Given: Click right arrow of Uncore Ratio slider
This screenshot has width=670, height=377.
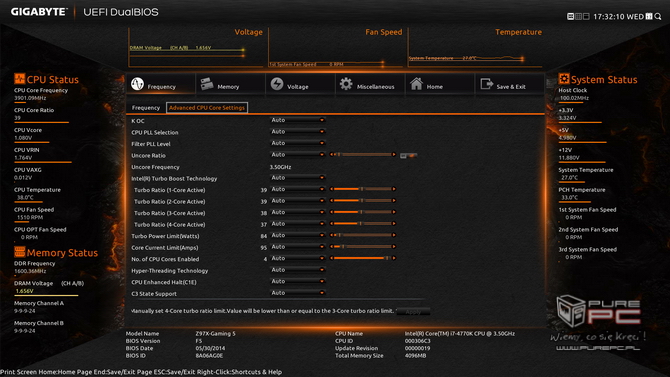Looking at the screenshot, I should (x=394, y=154).
